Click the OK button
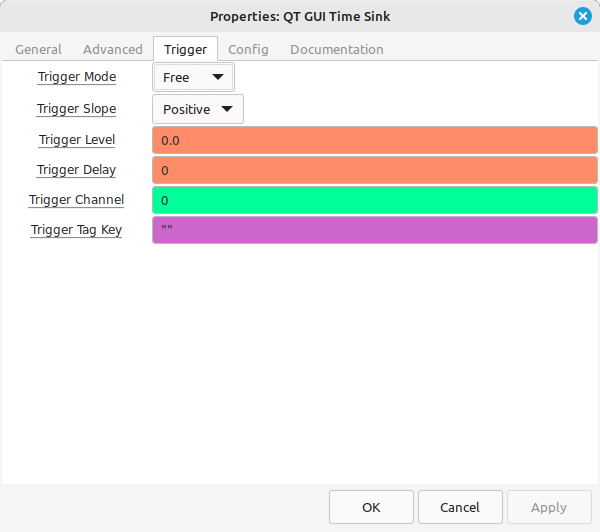 (371, 507)
